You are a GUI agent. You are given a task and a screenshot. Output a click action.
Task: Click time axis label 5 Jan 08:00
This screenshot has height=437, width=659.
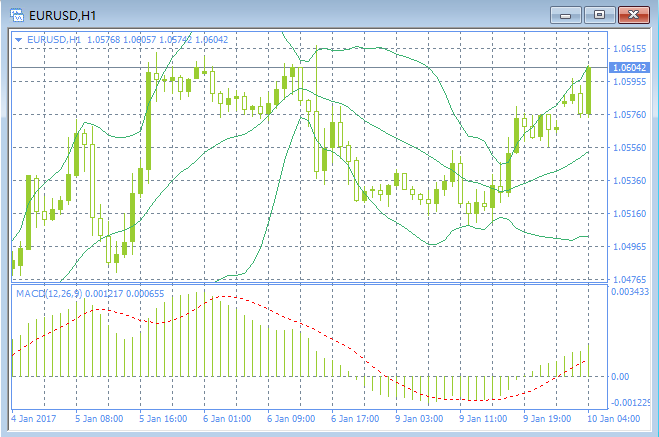99,419
